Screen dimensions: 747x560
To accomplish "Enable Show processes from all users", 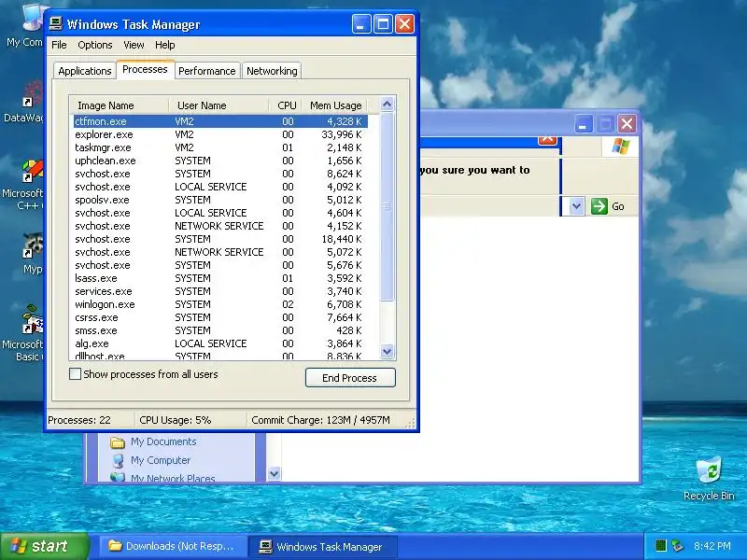I will click(75, 374).
